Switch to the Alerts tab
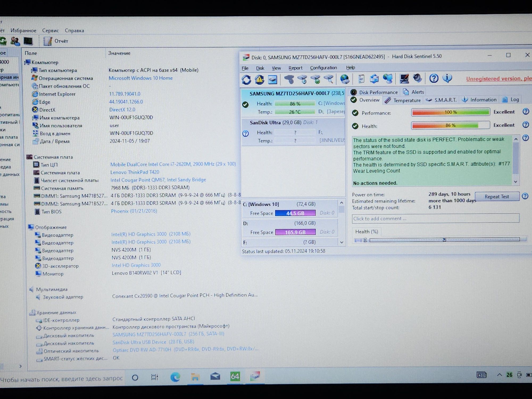Viewport: 532px width, 399px height. point(413,92)
